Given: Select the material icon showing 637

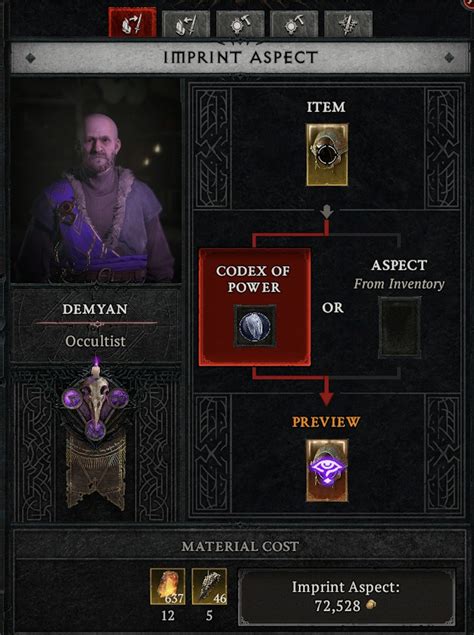Looking at the screenshot, I should click(x=168, y=586).
